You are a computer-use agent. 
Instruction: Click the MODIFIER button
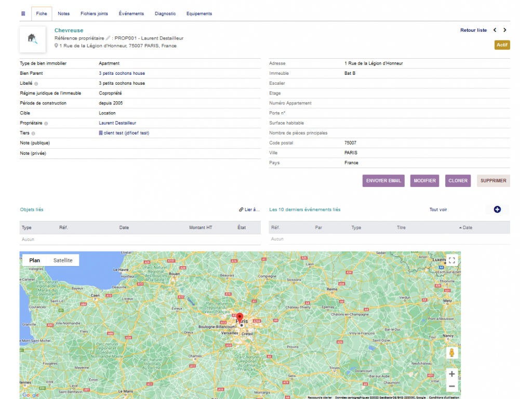click(424, 181)
